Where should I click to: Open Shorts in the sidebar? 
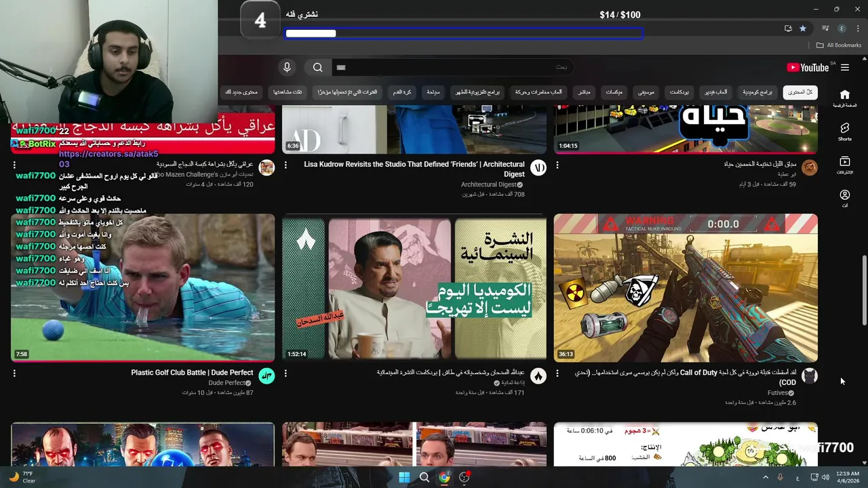coord(844,131)
